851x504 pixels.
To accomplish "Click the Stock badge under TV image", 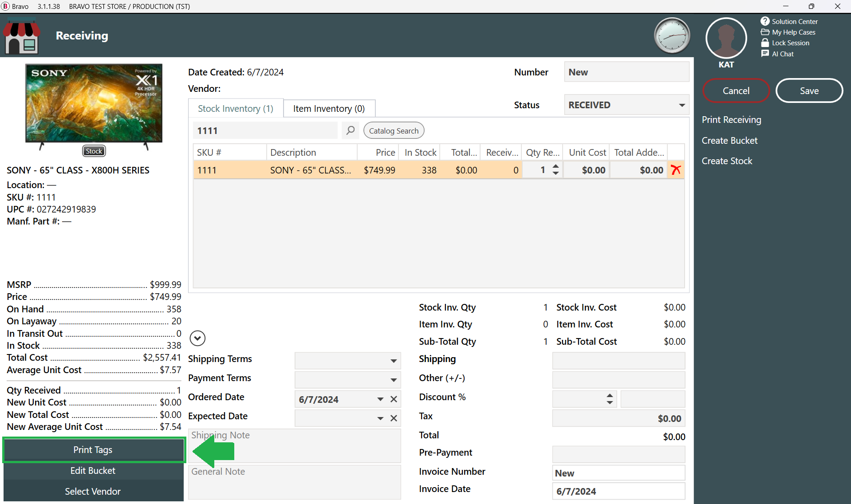I will [94, 151].
